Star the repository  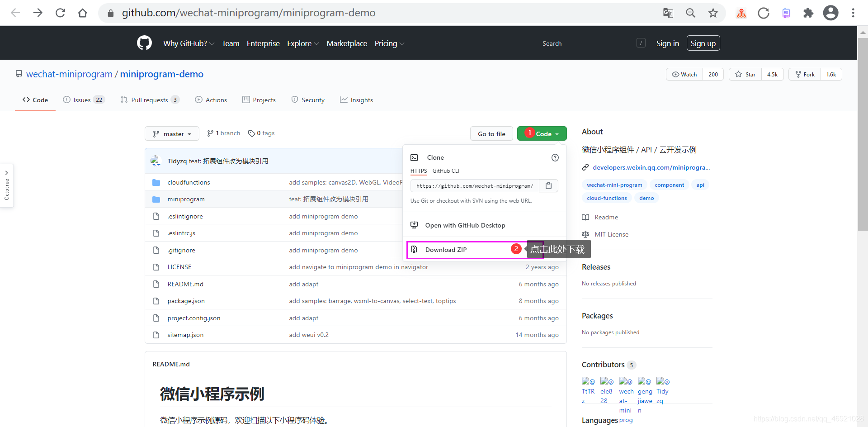(745, 74)
